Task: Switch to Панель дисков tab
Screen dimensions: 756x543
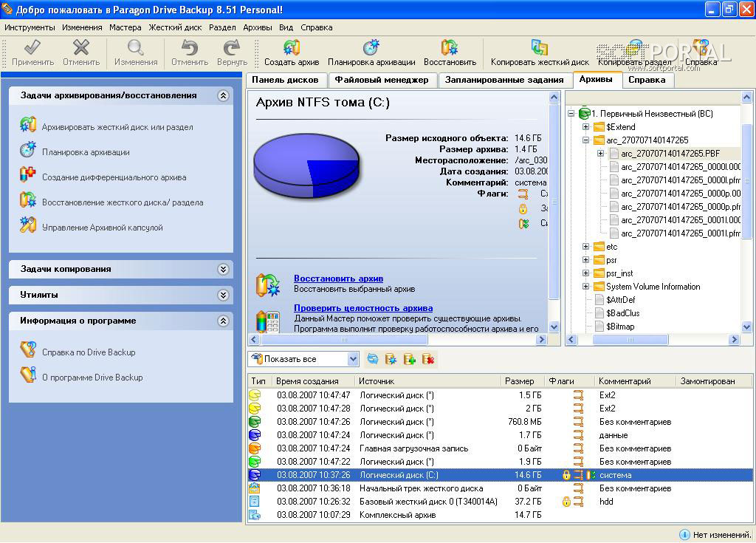Action: [x=286, y=80]
